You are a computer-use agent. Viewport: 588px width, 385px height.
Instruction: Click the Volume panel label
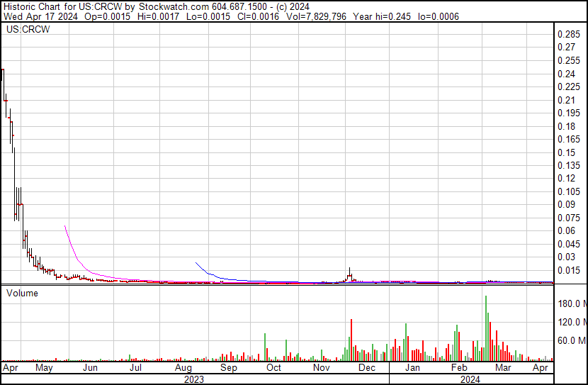(x=22, y=292)
